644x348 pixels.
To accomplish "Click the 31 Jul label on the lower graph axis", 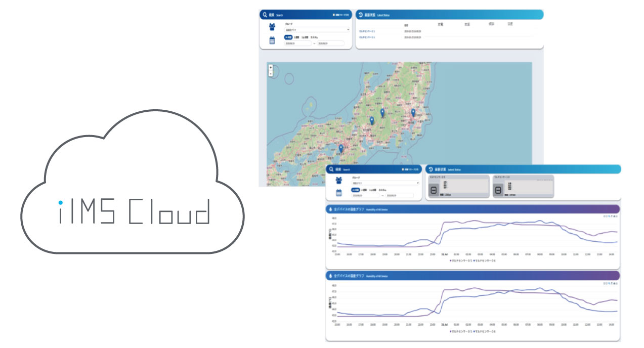I will [445, 325].
